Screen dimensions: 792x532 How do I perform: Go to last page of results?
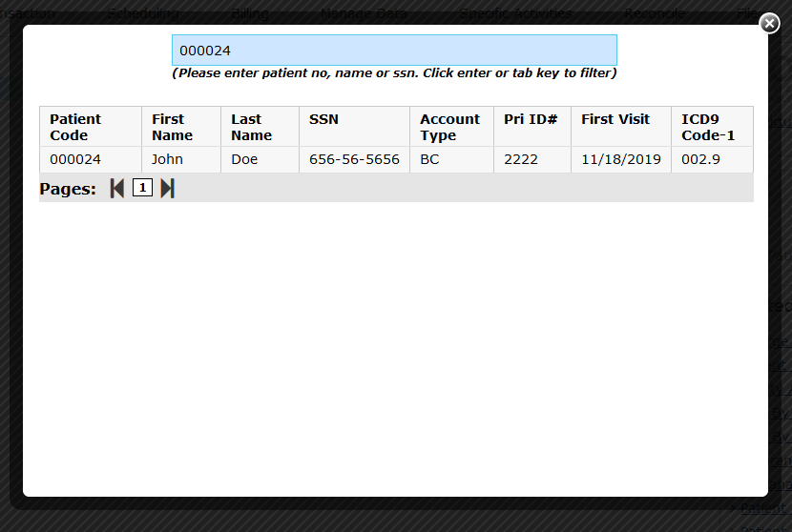point(167,189)
